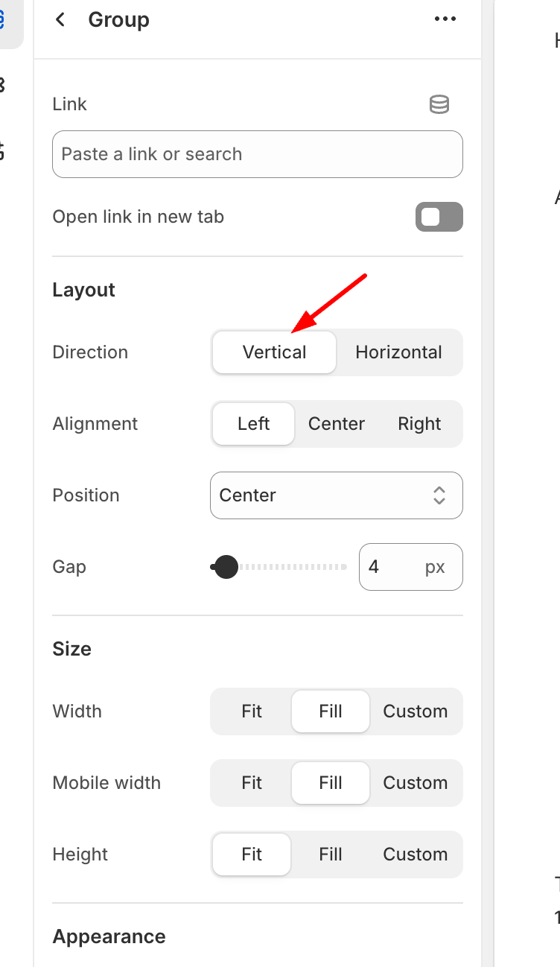This screenshot has height=967, width=560.
Task: Set Height to Fill
Action: point(331,855)
